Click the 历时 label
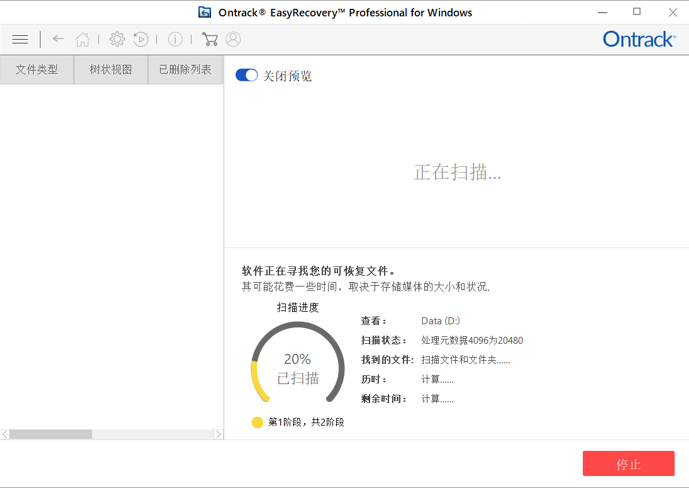Image resolution: width=689 pixels, height=489 pixels. click(374, 380)
